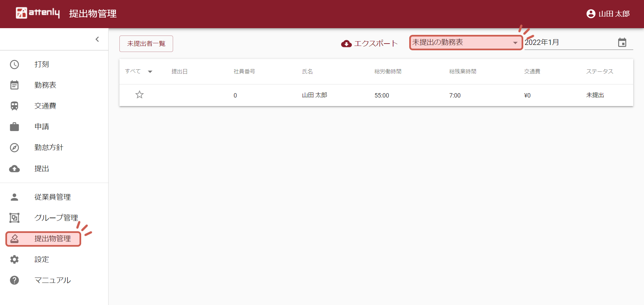Click the train icon for 交通費
Image resolution: width=644 pixels, height=305 pixels.
click(14, 106)
